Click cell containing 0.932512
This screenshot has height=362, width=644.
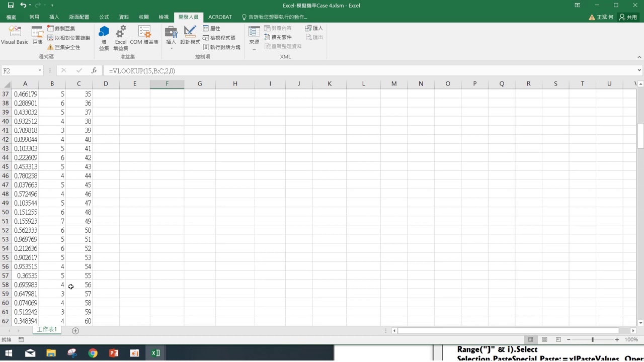25,121
